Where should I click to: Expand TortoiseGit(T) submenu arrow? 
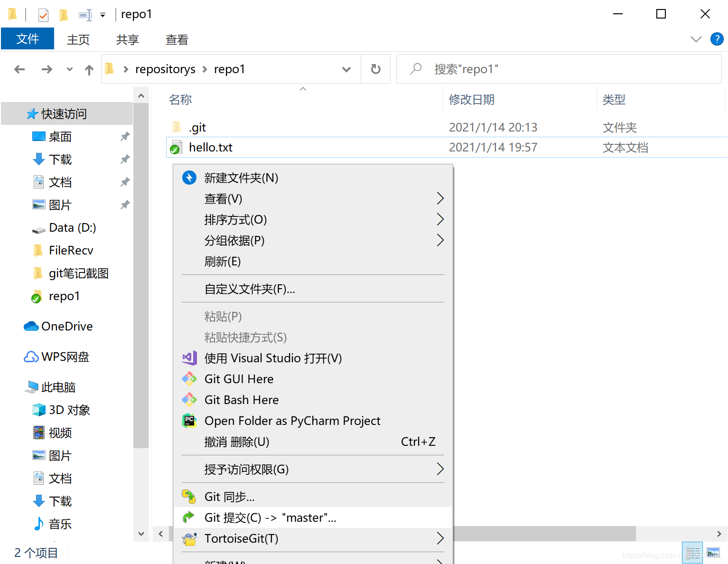coord(440,538)
